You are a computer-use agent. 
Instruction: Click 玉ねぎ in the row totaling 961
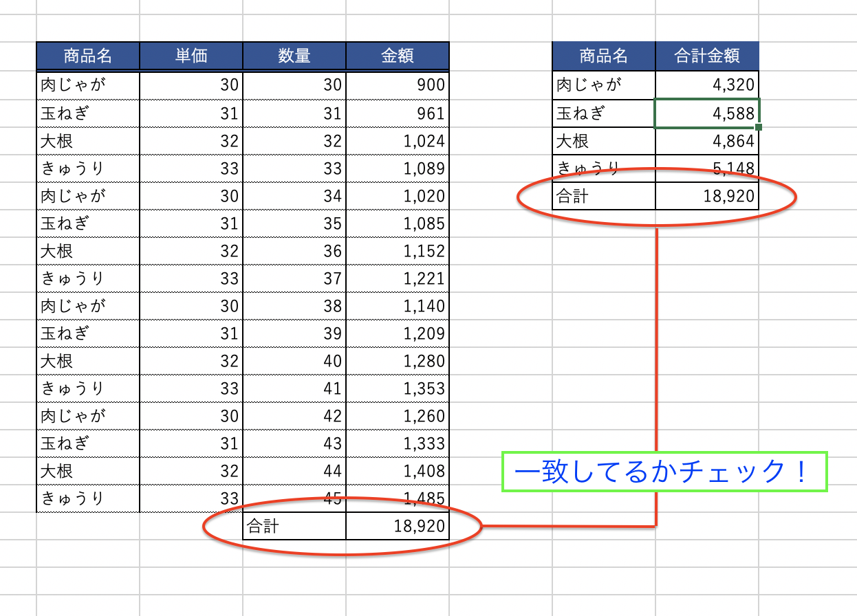(88, 113)
